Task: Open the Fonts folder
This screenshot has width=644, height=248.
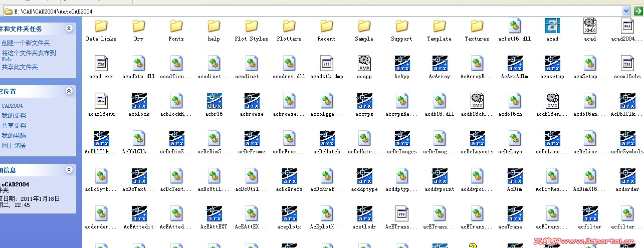Action: tap(176, 30)
